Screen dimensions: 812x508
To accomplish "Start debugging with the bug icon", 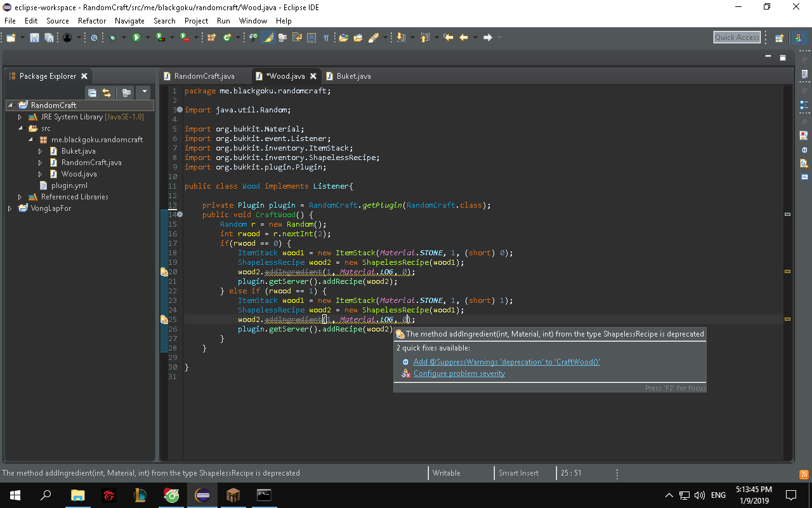I will [112, 38].
